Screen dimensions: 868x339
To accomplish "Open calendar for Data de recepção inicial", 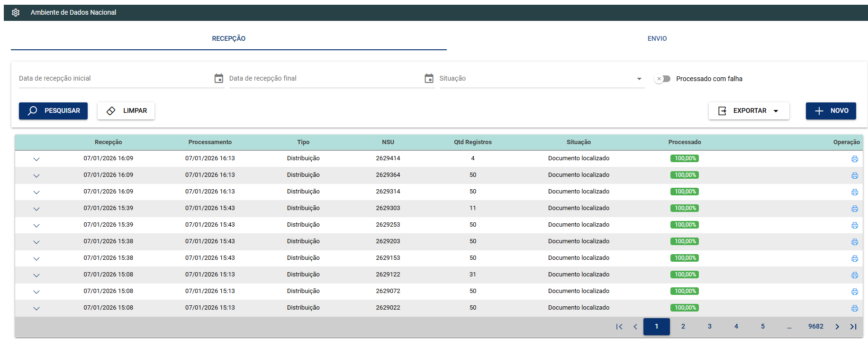I will point(218,78).
